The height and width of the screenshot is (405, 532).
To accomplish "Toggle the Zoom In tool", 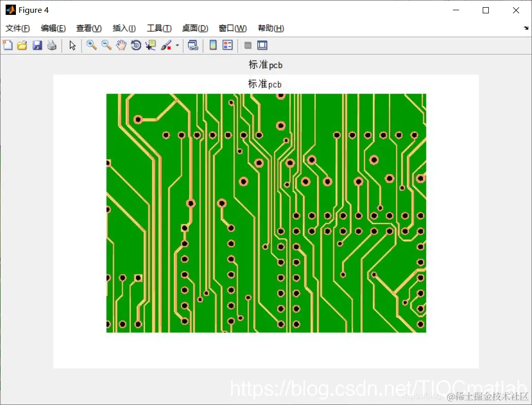I will [x=91, y=45].
